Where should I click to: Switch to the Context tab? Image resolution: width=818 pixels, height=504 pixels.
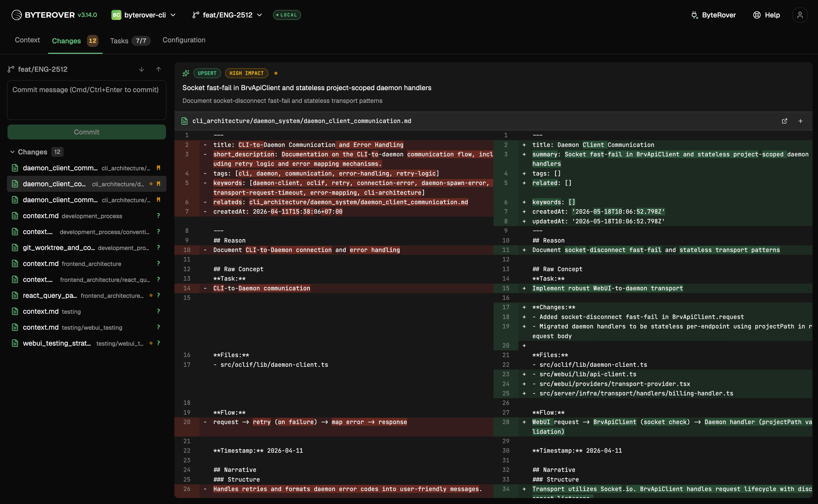tap(27, 40)
